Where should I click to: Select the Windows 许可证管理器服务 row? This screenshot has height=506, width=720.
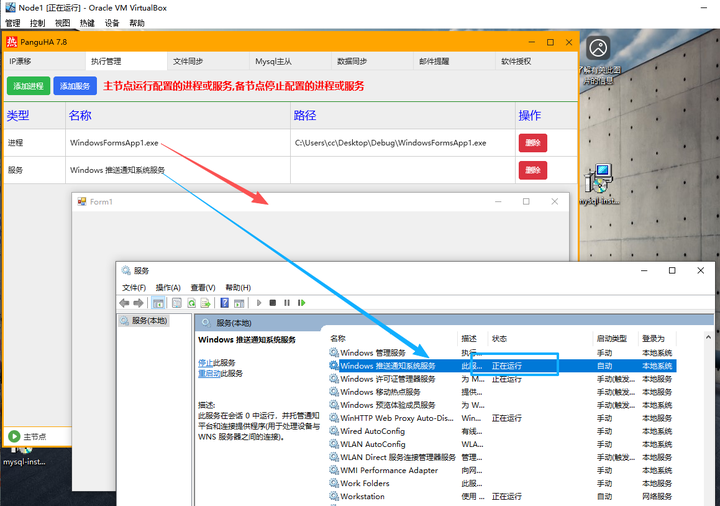tap(502, 379)
